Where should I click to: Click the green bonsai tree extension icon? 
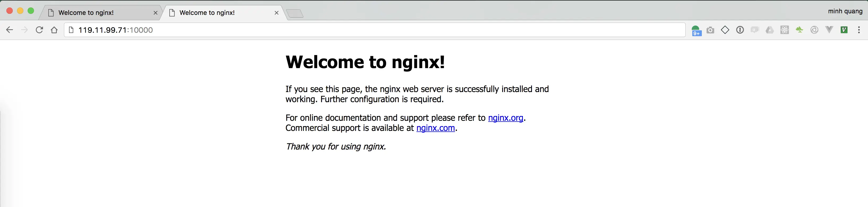[799, 30]
